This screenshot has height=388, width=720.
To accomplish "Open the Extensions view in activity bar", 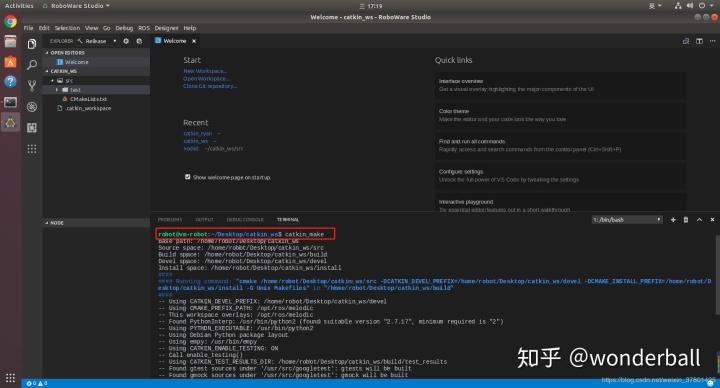I will 32,128.
